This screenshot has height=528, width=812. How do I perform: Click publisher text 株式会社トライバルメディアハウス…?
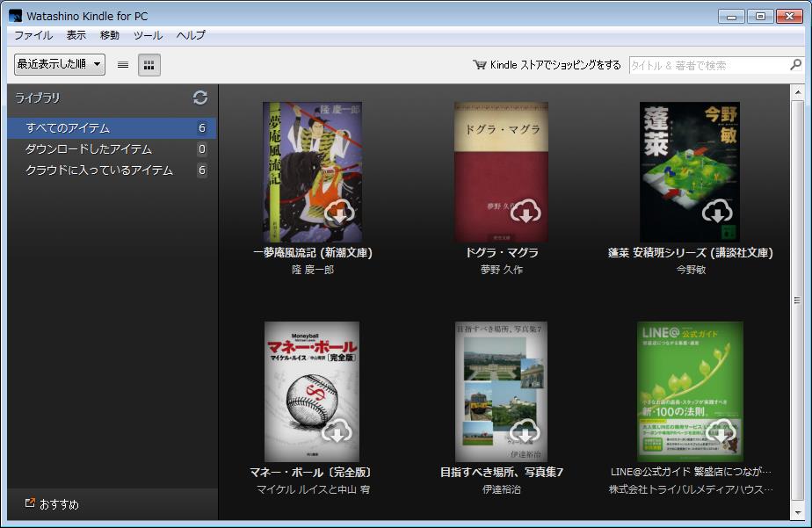click(691, 489)
